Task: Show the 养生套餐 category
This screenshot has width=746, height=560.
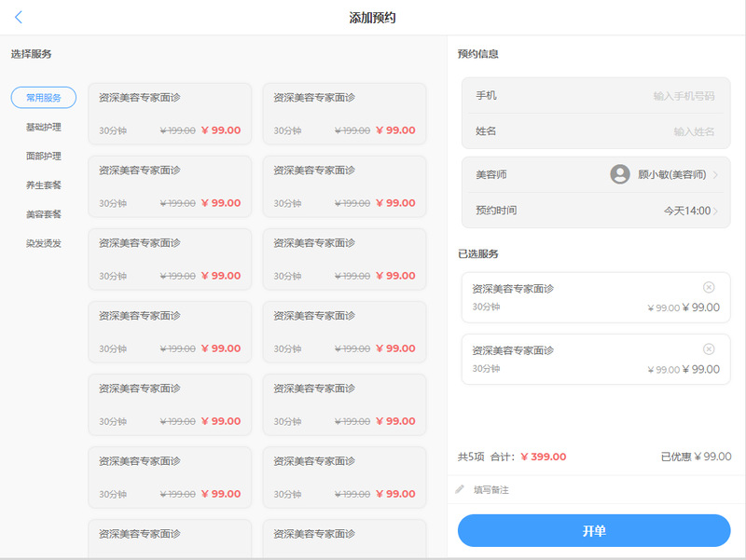Action: click(43, 184)
